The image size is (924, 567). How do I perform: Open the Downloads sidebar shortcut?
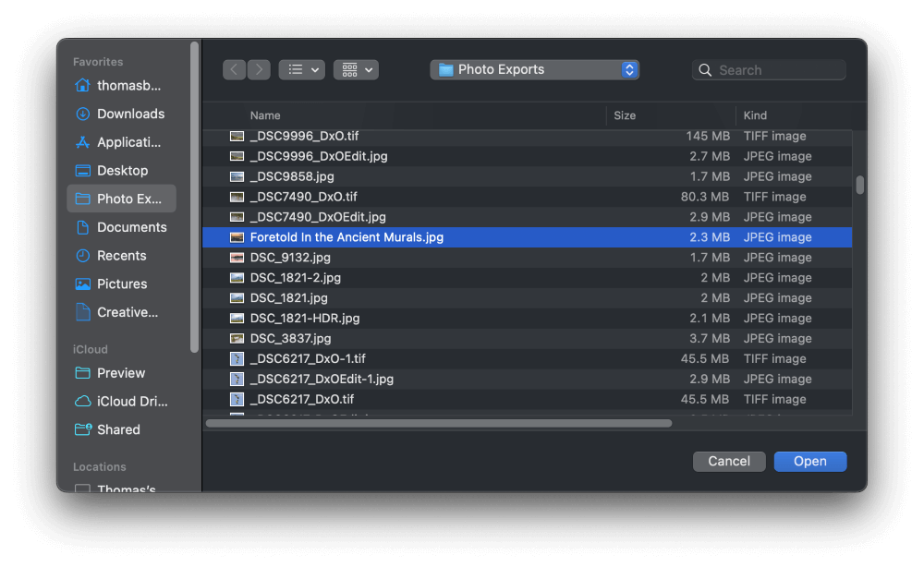click(x=122, y=114)
